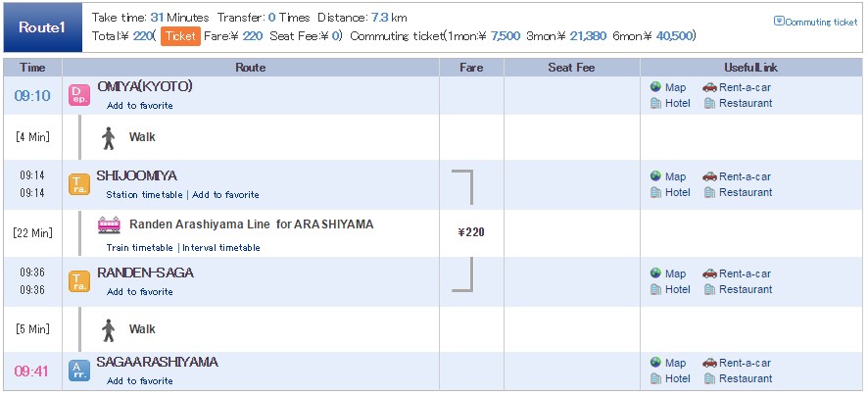This screenshot has height=397, width=868.
Task: Click the Dep. departure station icon
Action: point(79,94)
